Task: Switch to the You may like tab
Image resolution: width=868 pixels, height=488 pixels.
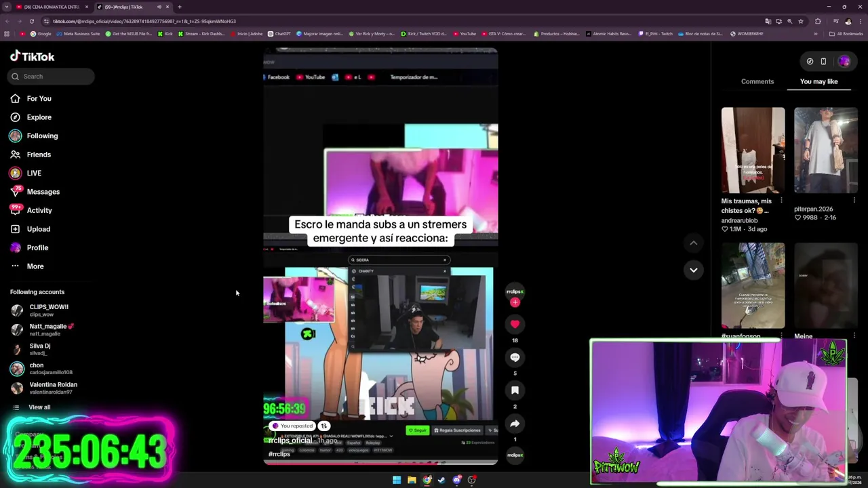Action: pyautogui.click(x=818, y=81)
